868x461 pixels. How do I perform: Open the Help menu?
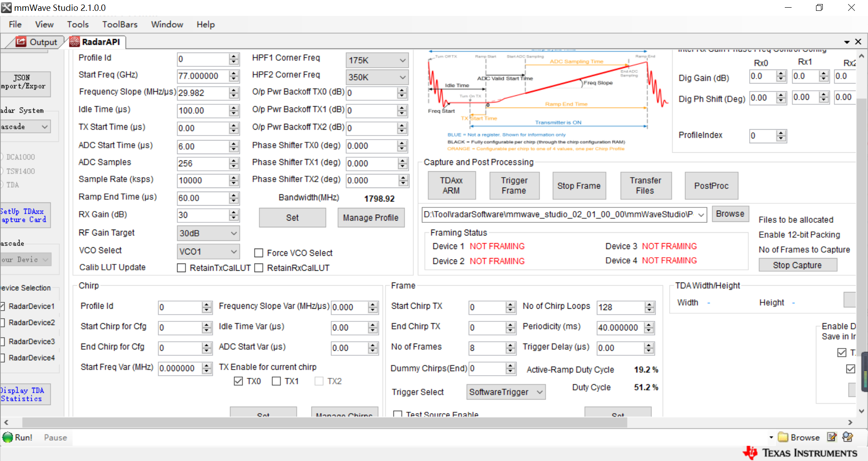(x=206, y=24)
